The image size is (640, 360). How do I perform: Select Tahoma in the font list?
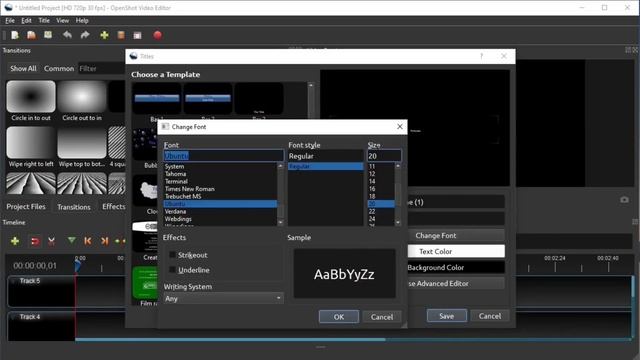[176, 174]
